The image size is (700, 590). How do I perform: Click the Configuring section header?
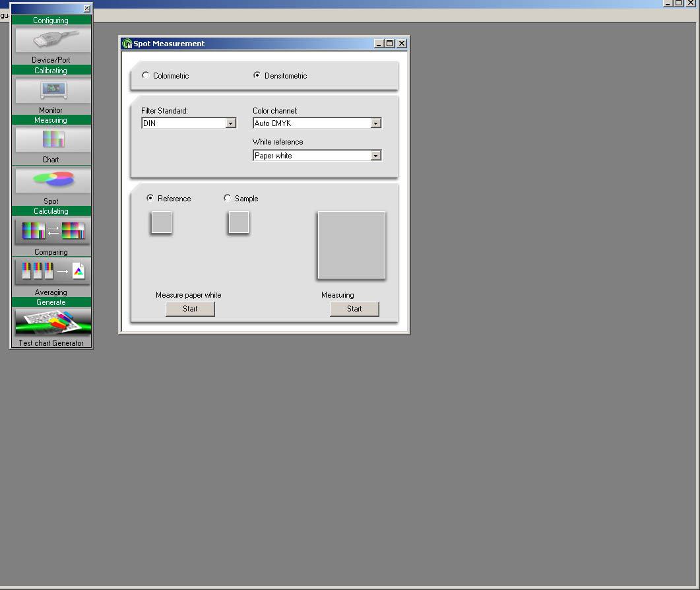pyautogui.click(x=51, y=20)
